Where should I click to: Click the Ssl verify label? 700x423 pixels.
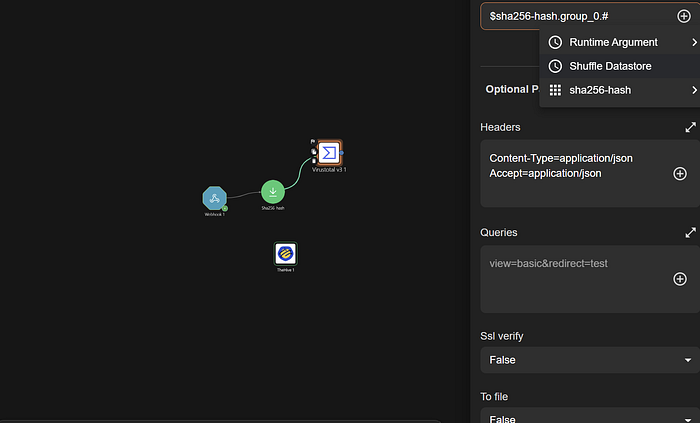pyautogui.click(x=501, y=336)
